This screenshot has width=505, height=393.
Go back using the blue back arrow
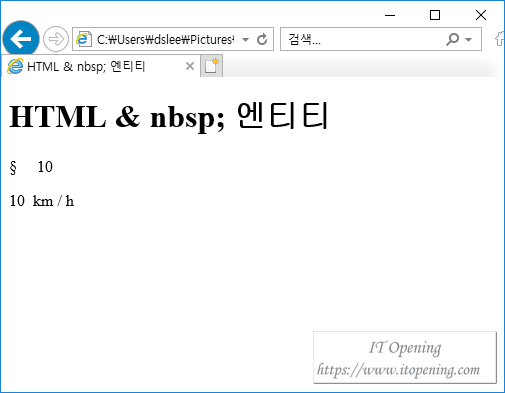point(21,39)
